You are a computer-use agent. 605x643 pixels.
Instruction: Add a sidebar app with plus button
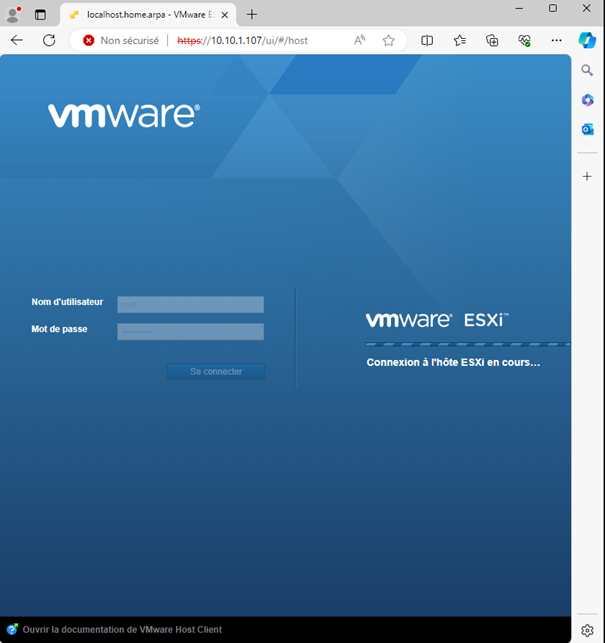pos(588,176)
